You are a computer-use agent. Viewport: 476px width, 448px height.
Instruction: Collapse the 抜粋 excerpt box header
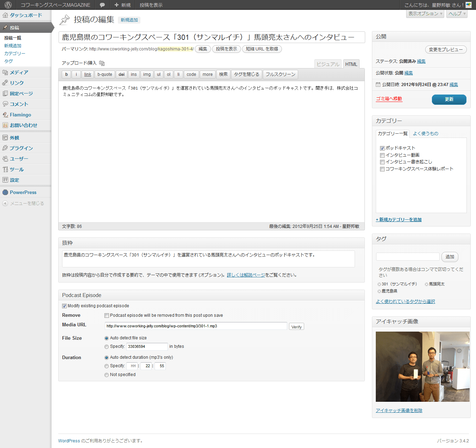(x=211, y=243)
